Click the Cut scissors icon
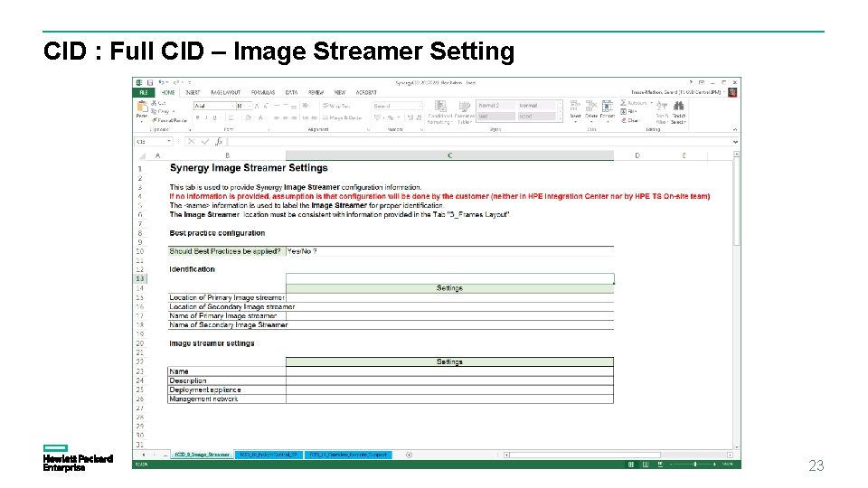Image resolution: width=868 pixels, height=488 pixels. pyautogui.click(x=154, y=103)
